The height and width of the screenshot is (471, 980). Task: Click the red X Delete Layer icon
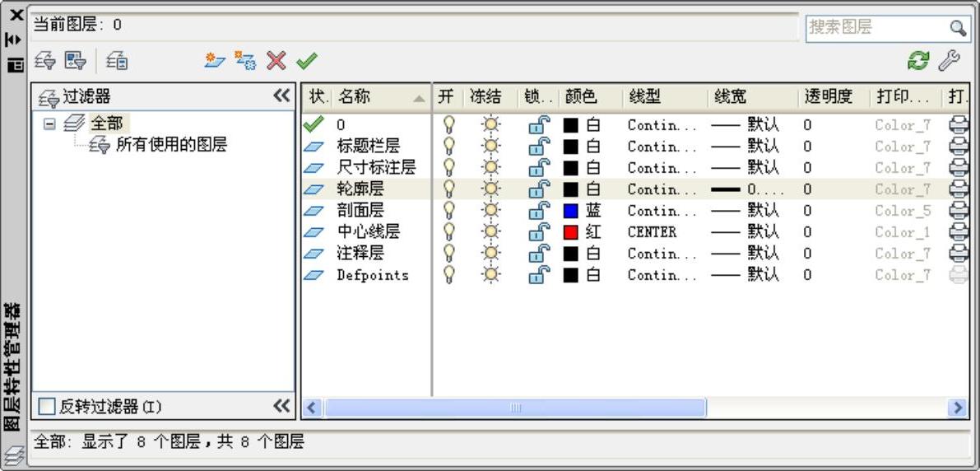(x=276, y=60)
